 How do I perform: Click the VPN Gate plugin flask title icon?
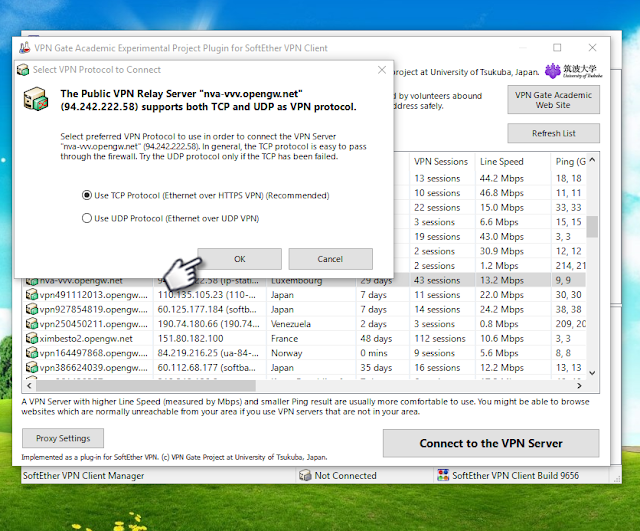click(x=24, y=48)
